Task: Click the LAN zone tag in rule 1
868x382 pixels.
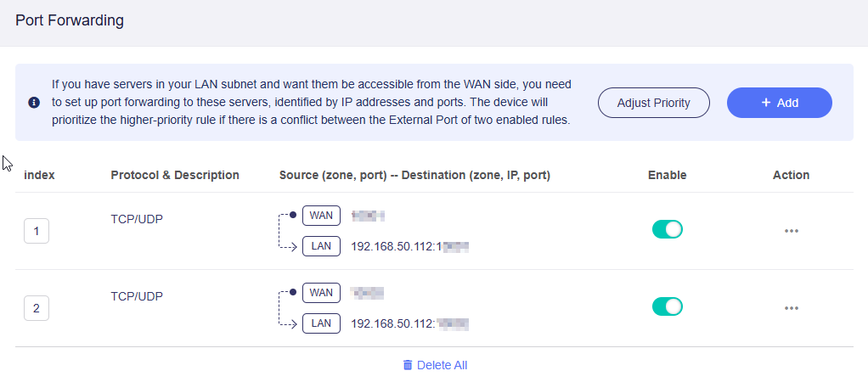Action: pos(321,246)
